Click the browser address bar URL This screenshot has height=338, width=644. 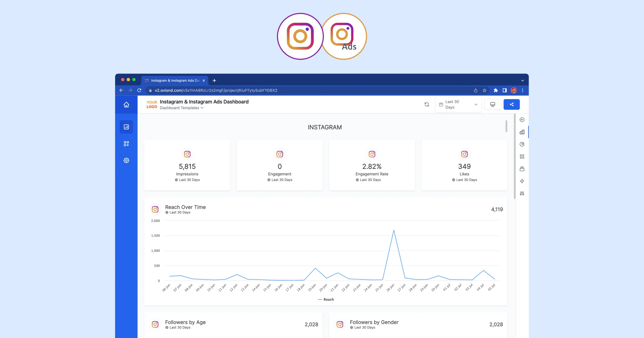coord(216,90)
